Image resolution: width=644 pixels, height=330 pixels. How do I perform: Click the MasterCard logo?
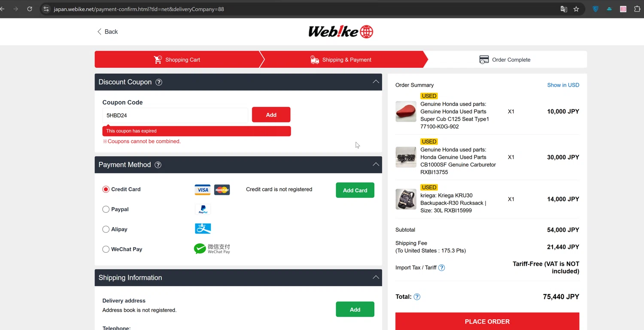click(x=222, y=190)
